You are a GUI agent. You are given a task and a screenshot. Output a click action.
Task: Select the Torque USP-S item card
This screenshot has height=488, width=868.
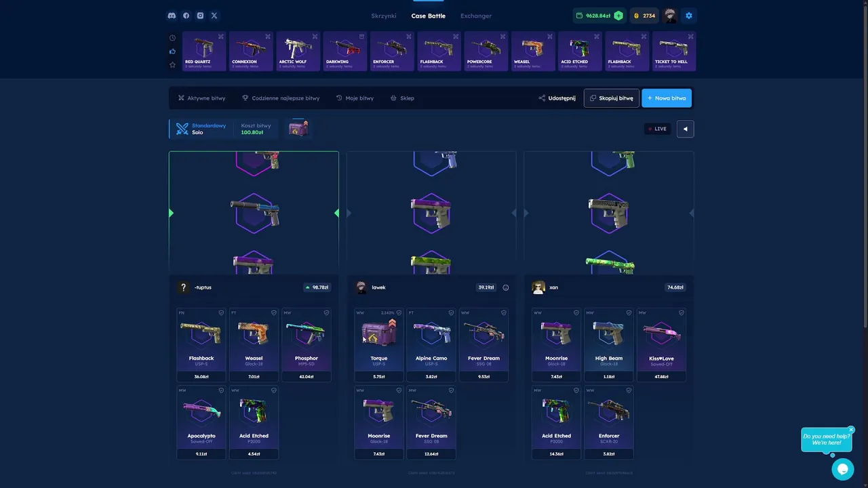click(379, 345)
